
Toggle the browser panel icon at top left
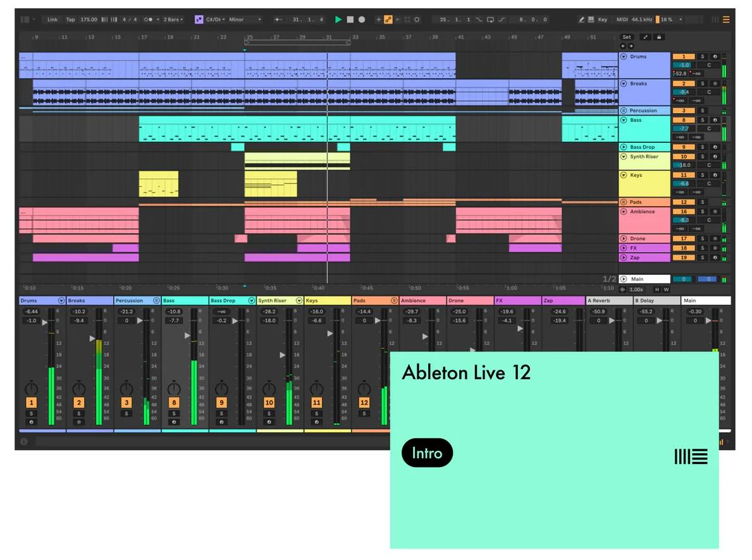point(25,20)
